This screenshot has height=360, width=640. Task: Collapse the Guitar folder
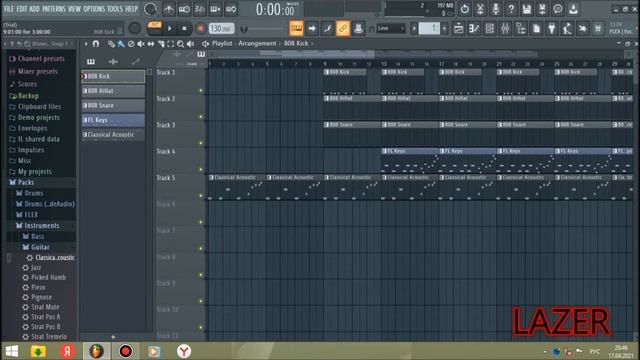click(40, 247)
